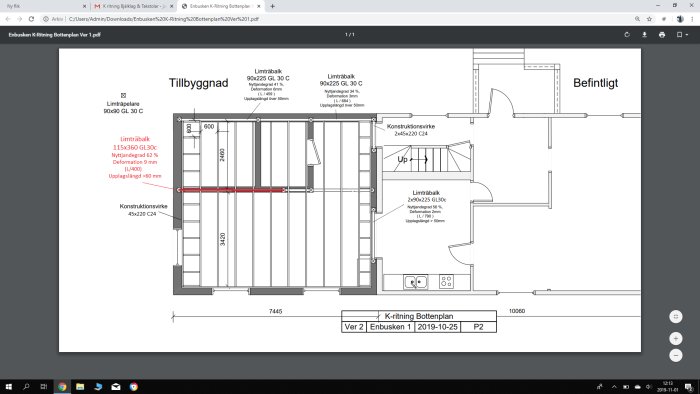This screenshot has height=394, width=700.
Task: Click the '7445' dimension text
Action: tap(275, 311)
